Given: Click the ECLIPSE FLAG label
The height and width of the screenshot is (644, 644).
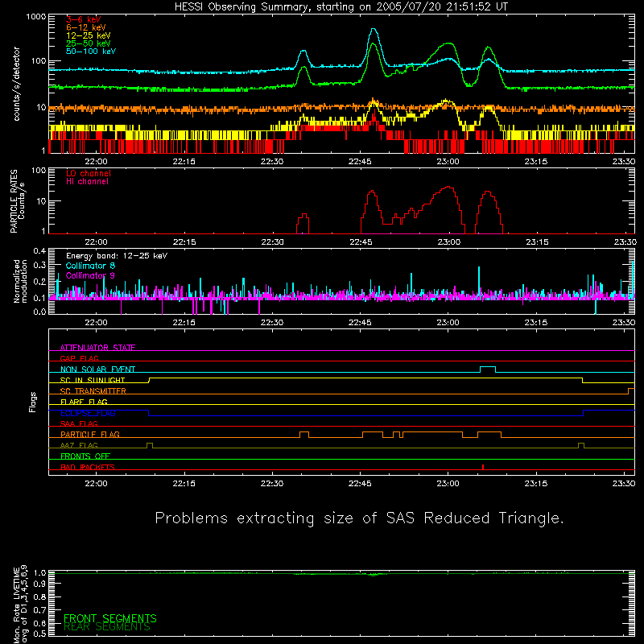Looking at the screenshot, I should [88, 413].
